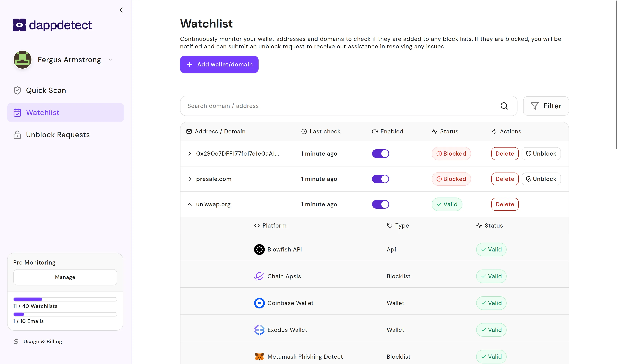This screenshot has width=617, height=364.
Task: Click the search magnifier icon
Action: pyautogui.click(x=504, y=106)
